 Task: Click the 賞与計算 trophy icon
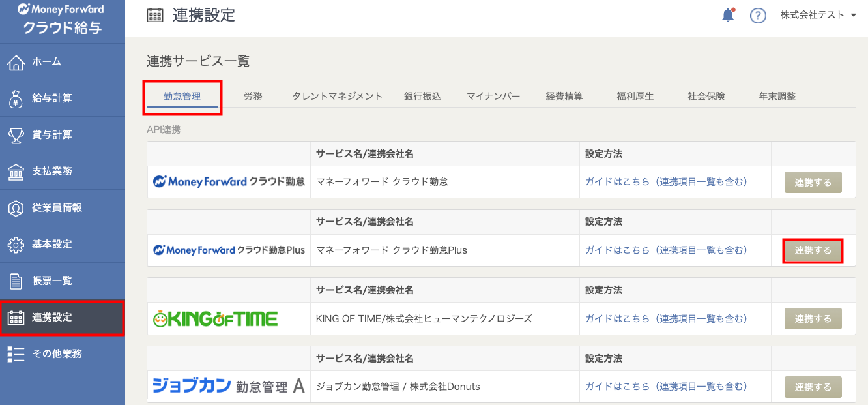pos(16,135)
